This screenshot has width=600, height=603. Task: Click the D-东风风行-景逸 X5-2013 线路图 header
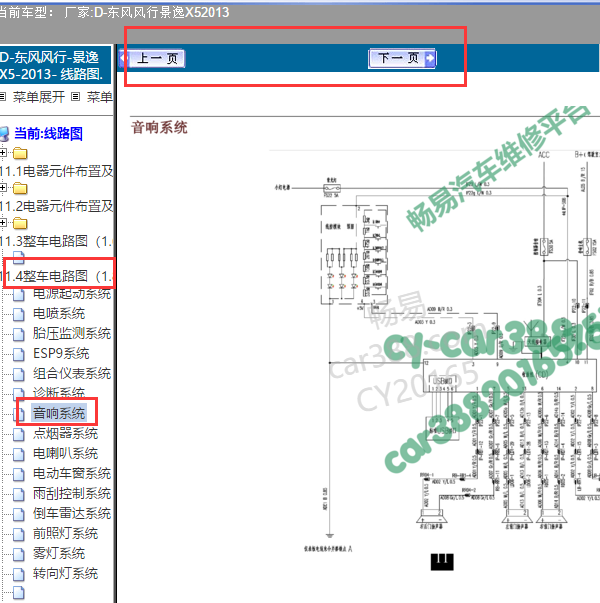55,65
